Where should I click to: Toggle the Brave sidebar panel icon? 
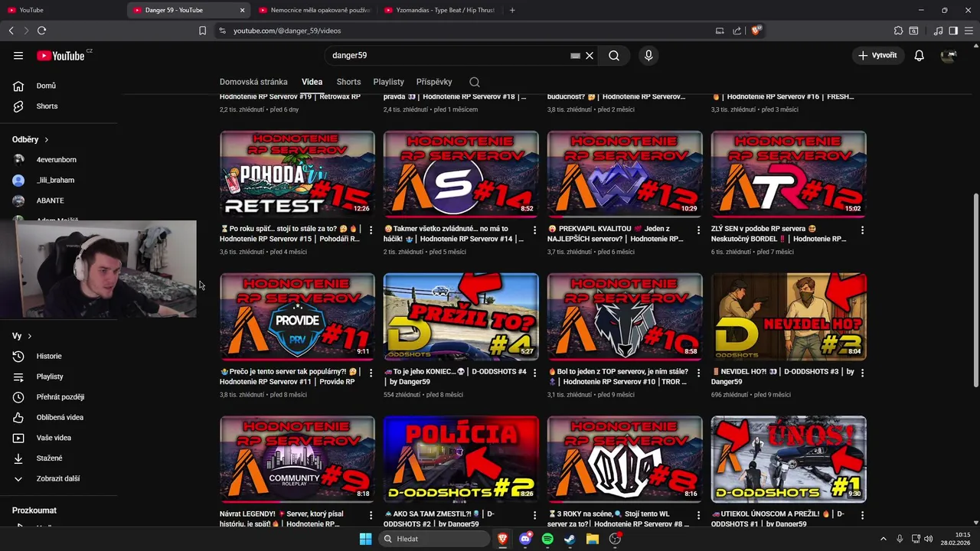pyautogui.click(x=953, y=31)
